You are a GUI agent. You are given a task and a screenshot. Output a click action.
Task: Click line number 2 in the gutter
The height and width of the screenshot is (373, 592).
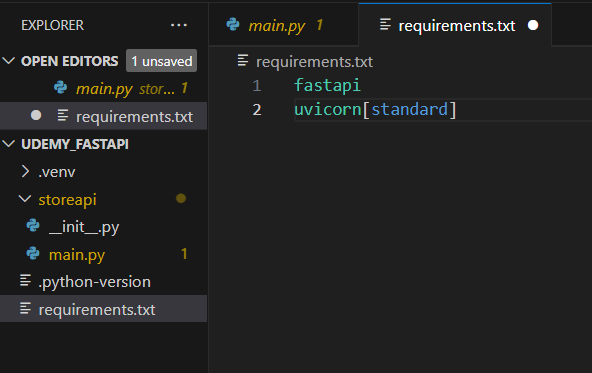[257, 110]
